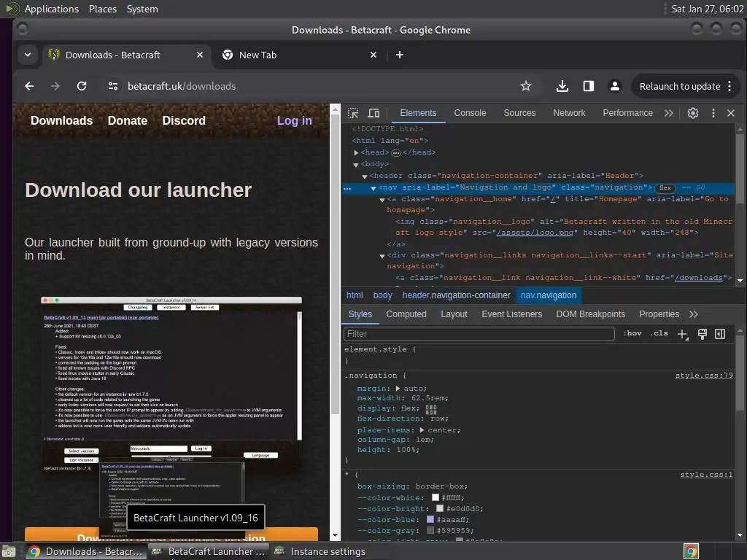Open the tab search dropdown

point(28,55)
